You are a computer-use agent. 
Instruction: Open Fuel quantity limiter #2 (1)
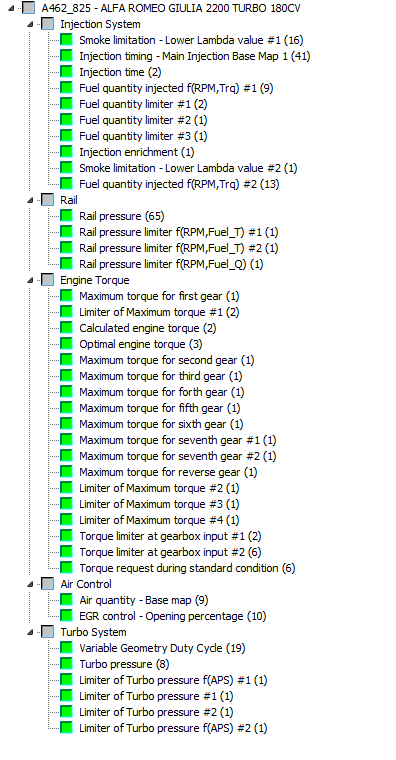(x=143, y=120)
